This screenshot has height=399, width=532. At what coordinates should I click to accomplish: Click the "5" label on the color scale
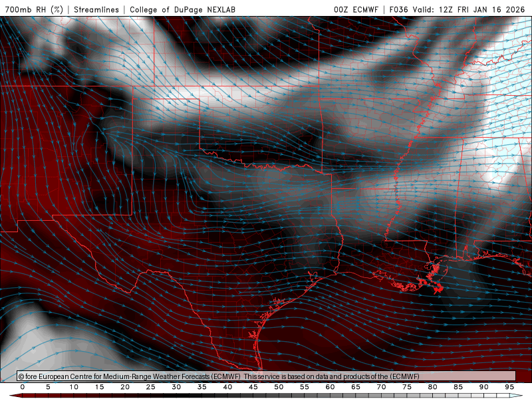click(48, 387)
